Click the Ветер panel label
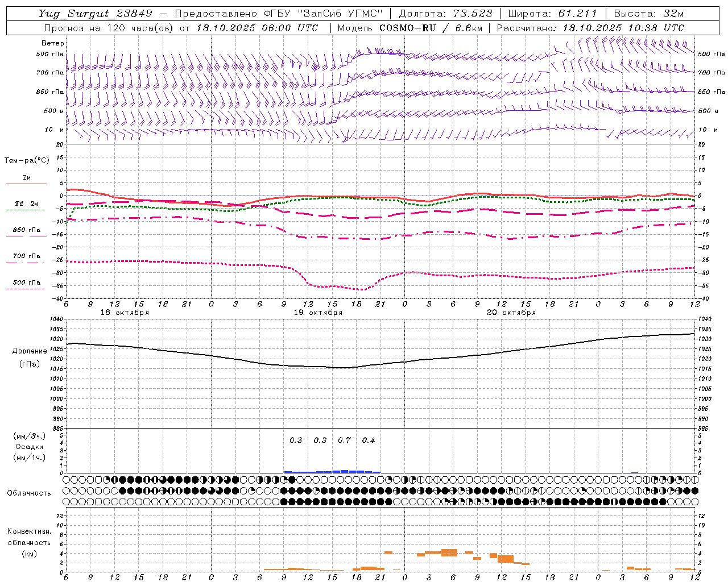 click(x=53, y=43)
